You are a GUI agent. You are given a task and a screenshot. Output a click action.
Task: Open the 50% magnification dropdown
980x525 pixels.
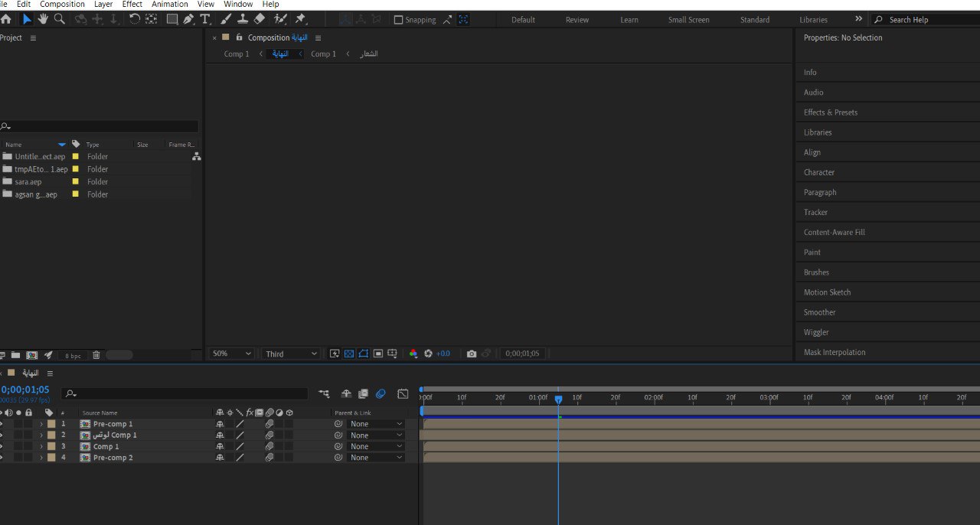point(230,353)
